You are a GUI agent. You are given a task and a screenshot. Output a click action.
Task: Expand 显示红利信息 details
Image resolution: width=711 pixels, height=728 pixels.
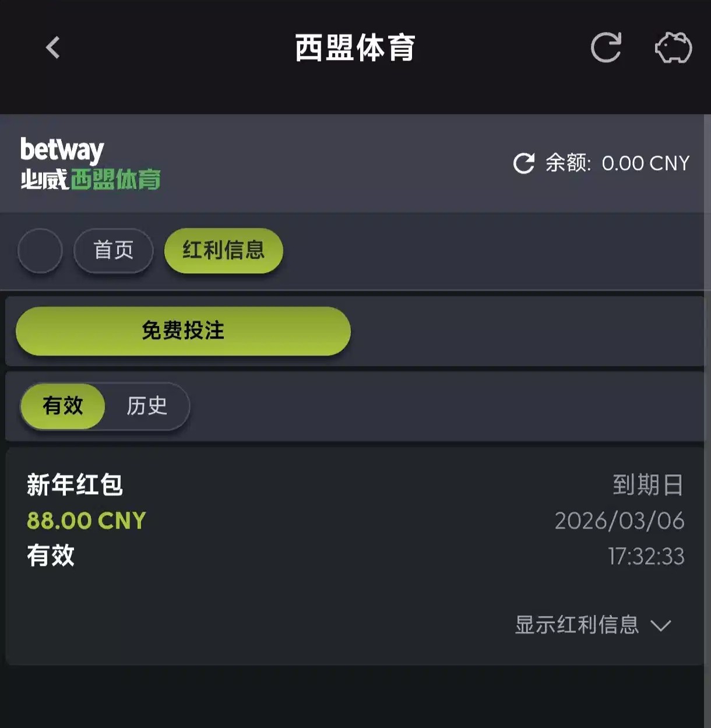[x=577, y=625]
